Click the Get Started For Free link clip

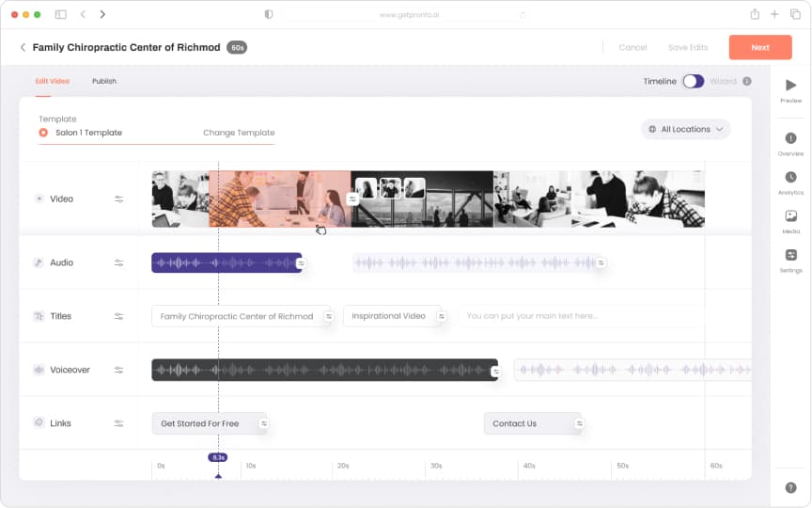tap(210, 423)
